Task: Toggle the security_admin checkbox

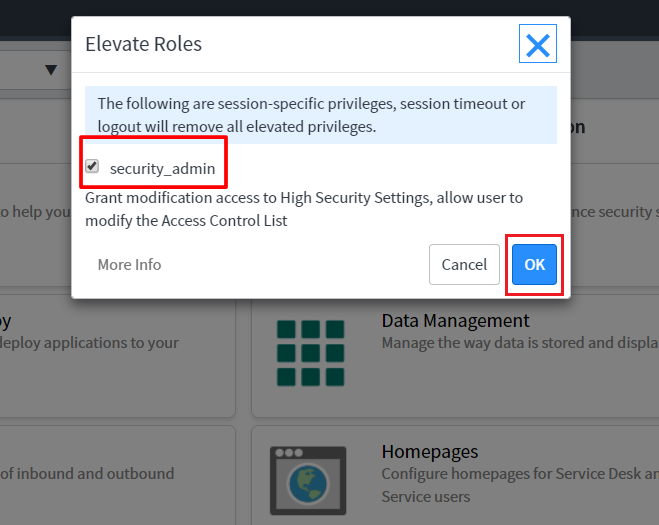Action: pyautogui.click(x=92, y=167)
